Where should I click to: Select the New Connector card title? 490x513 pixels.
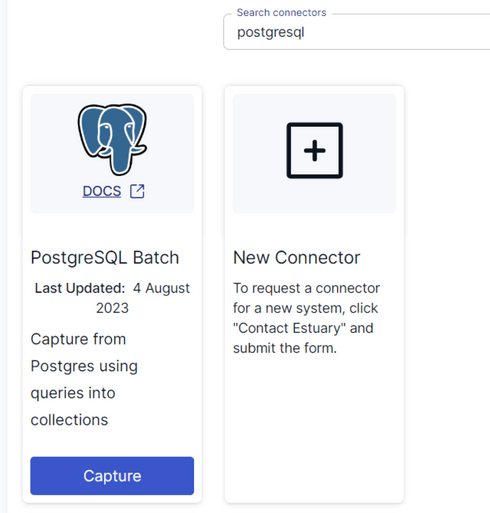[296, 258]
